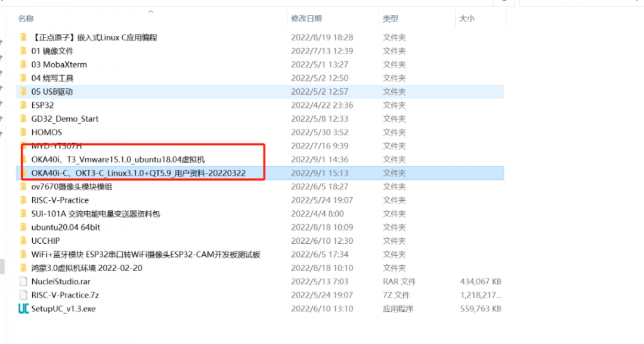Select GD32_Demo_Start folder name
Viewport: 644px width, 344px height.
65,119
